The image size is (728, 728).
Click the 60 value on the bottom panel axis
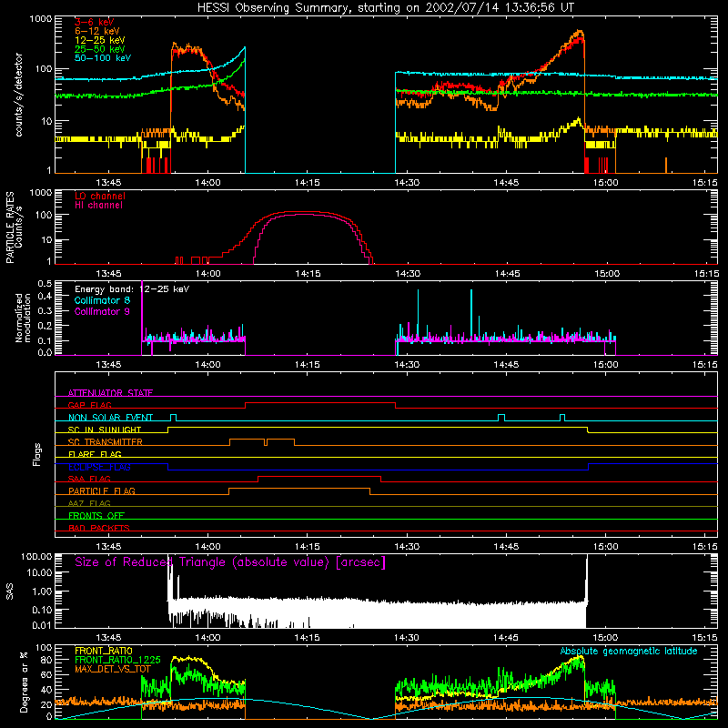(46, 674)
